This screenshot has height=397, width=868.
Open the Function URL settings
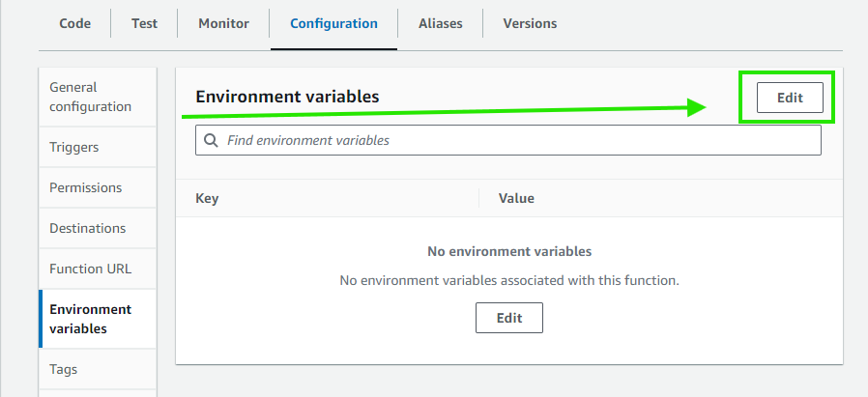90,269
